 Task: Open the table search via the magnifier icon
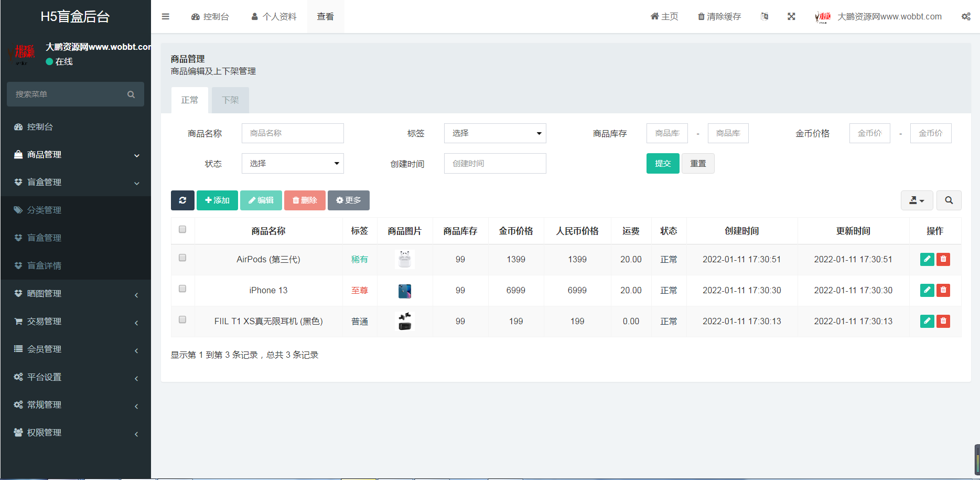(949, 200)
